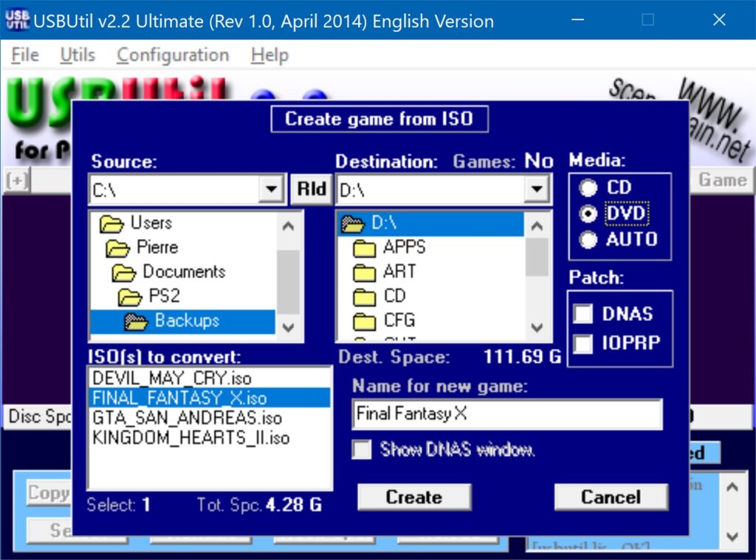756x560 pixels.
Task: Check the Show DNAS window option
Action: 361,449
